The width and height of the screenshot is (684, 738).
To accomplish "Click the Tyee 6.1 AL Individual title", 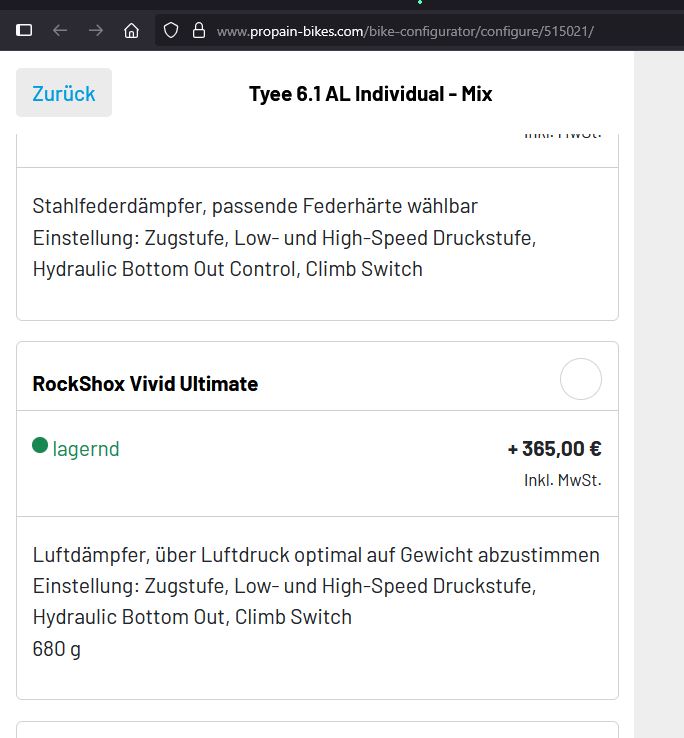I will [x=370, y=94].
